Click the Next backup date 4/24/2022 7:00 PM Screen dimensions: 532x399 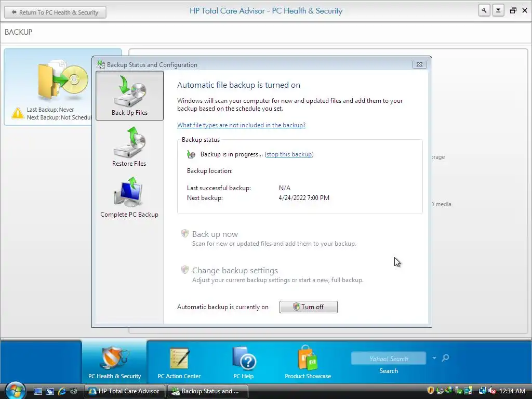coord(304,198)
